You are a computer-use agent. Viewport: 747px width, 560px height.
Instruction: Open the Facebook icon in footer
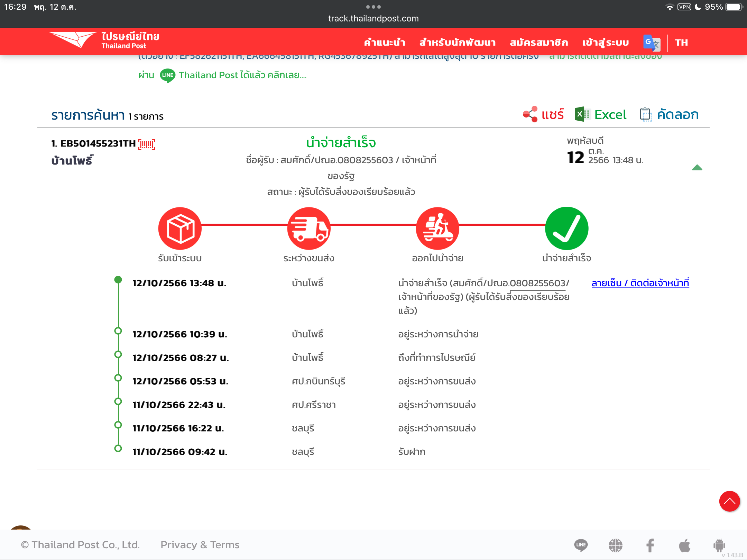coord(650,545)
